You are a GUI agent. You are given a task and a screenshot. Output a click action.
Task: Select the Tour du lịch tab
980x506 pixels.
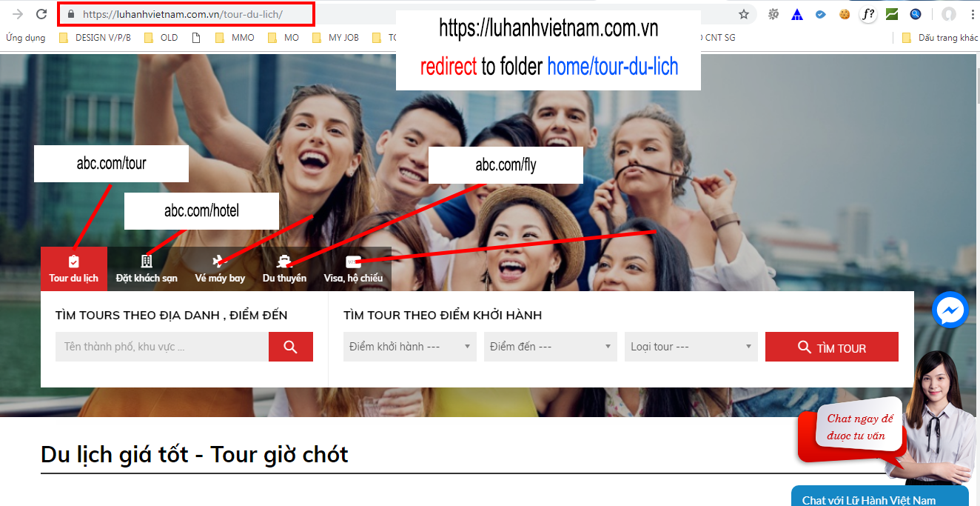pyautogui.click(x=74, y=269)
